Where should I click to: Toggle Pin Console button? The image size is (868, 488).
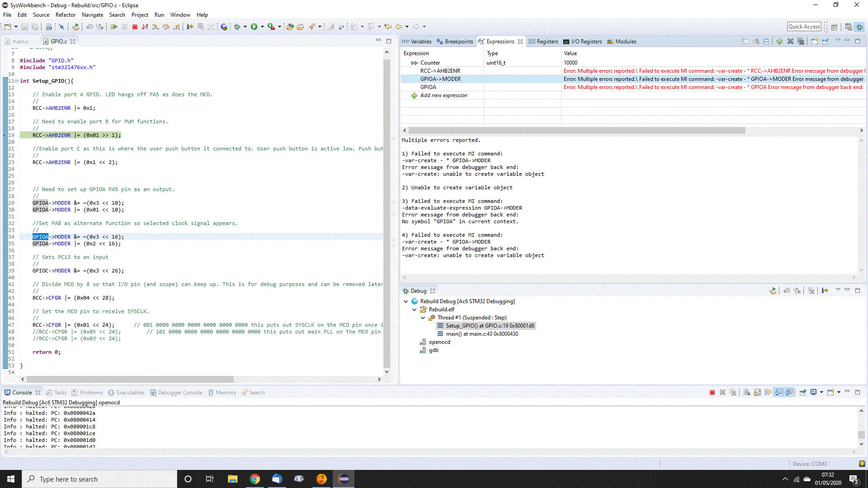803,392
